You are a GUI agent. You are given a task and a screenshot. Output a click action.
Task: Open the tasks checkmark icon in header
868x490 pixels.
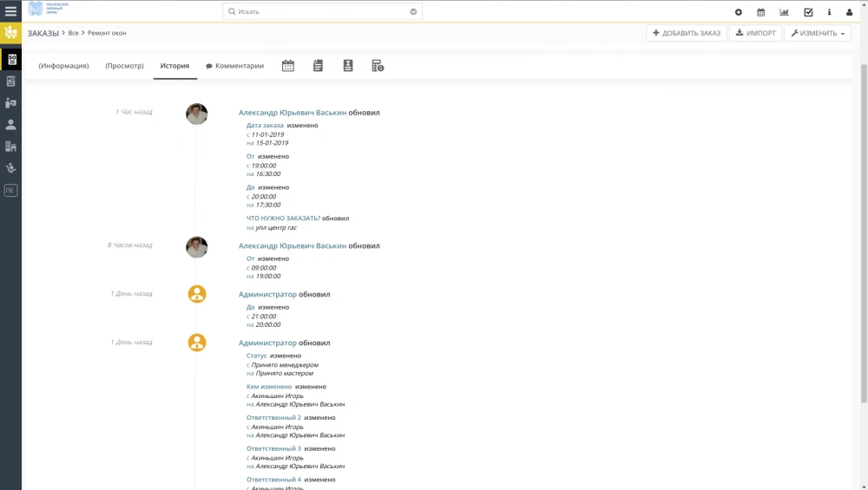[808, 12]
